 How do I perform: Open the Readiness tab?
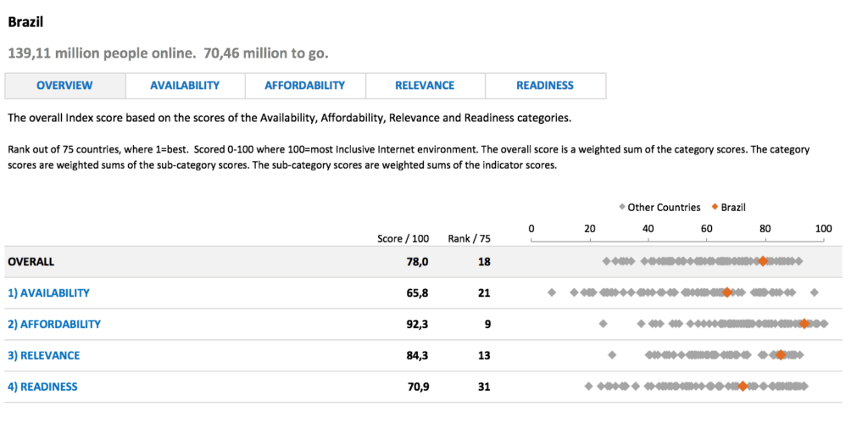545,86
